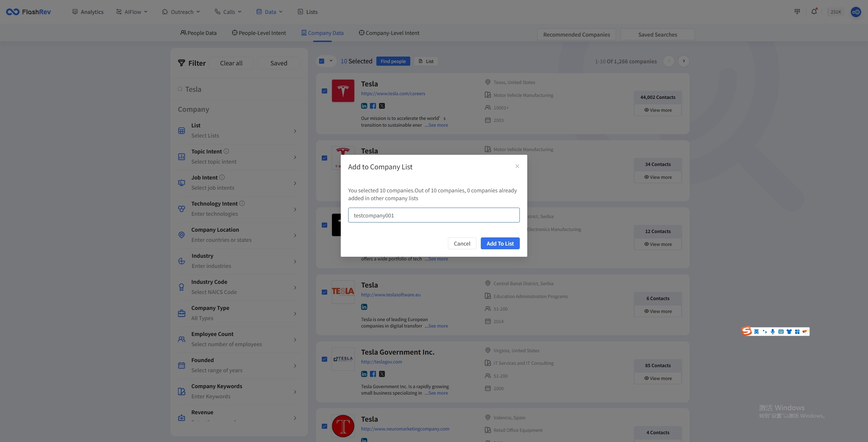Click the Add To List button
Viewport: 868px width, 442px height.
500,243
